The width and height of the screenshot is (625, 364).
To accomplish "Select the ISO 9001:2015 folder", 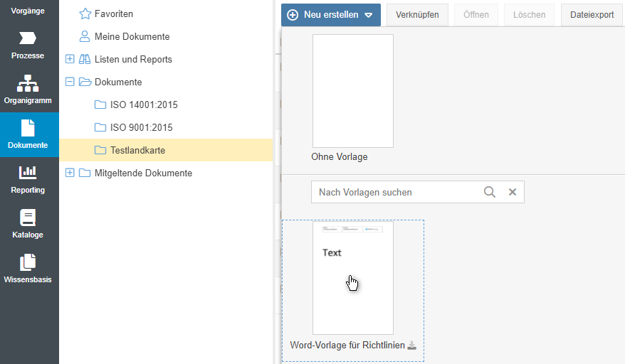I will point(141,127).
